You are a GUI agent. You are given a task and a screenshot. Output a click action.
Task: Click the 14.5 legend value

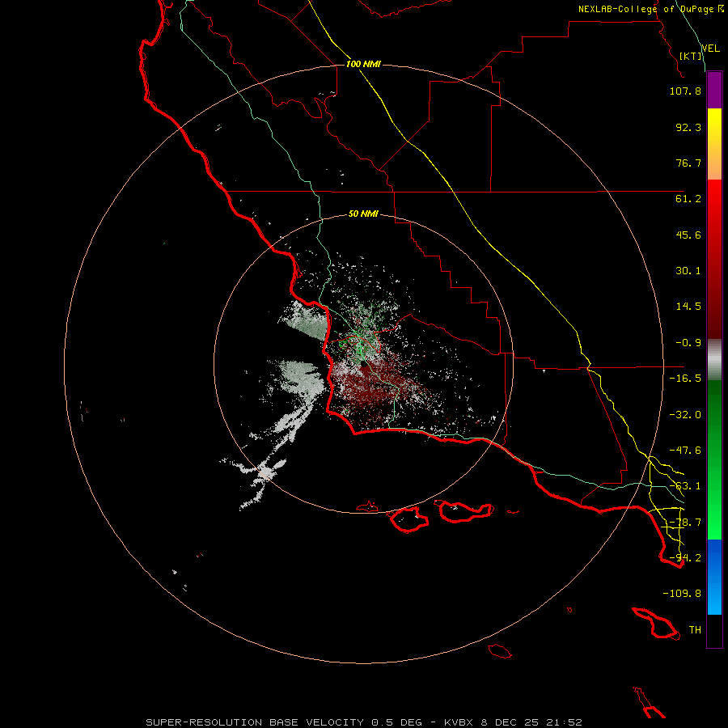[x=688, y=307]
